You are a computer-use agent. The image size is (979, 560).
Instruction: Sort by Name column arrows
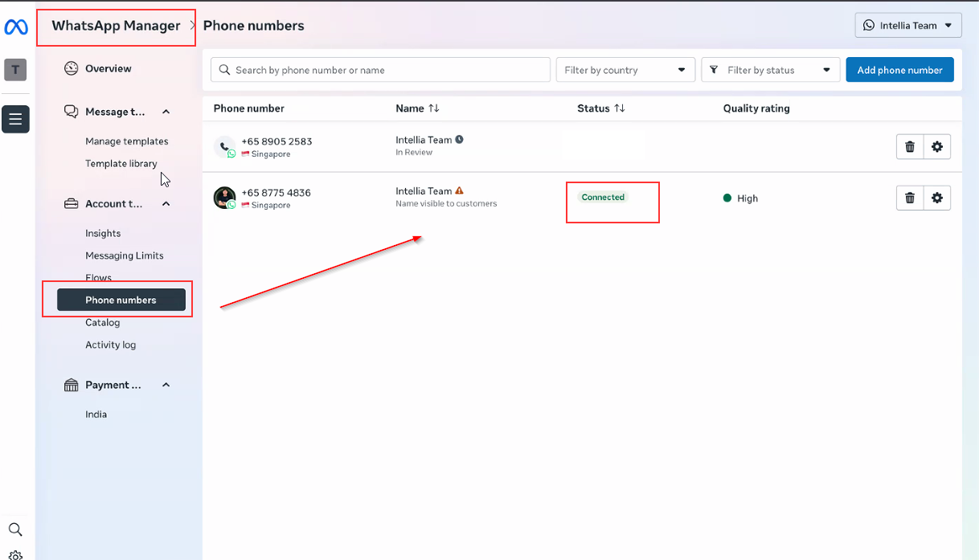point(434,108)
